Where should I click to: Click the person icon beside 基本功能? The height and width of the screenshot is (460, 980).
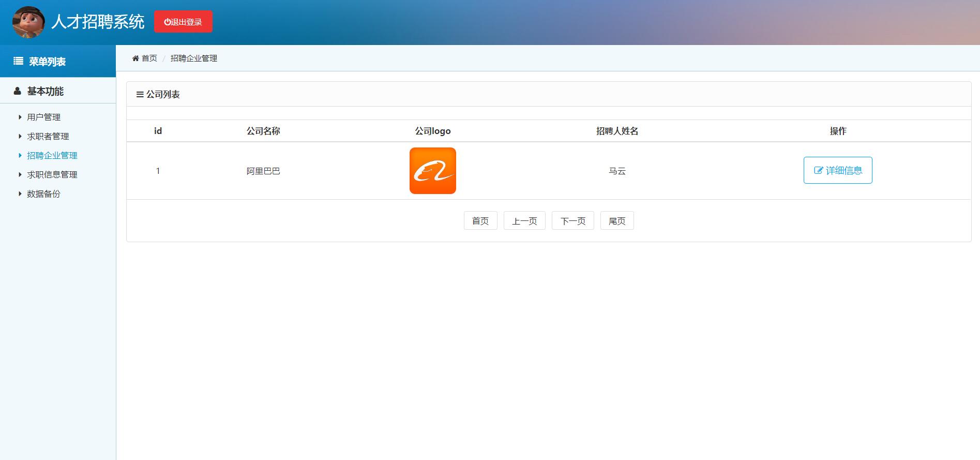tap(17, 91)
